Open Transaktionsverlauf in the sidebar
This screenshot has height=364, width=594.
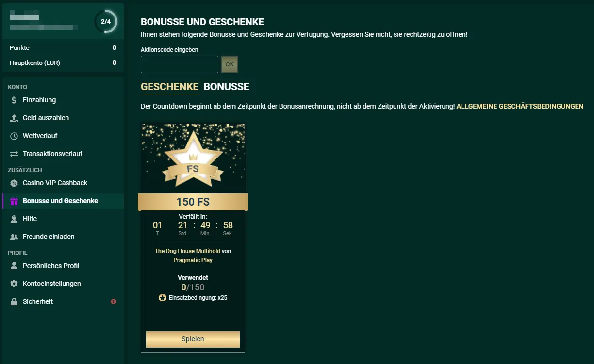[63, 154]
